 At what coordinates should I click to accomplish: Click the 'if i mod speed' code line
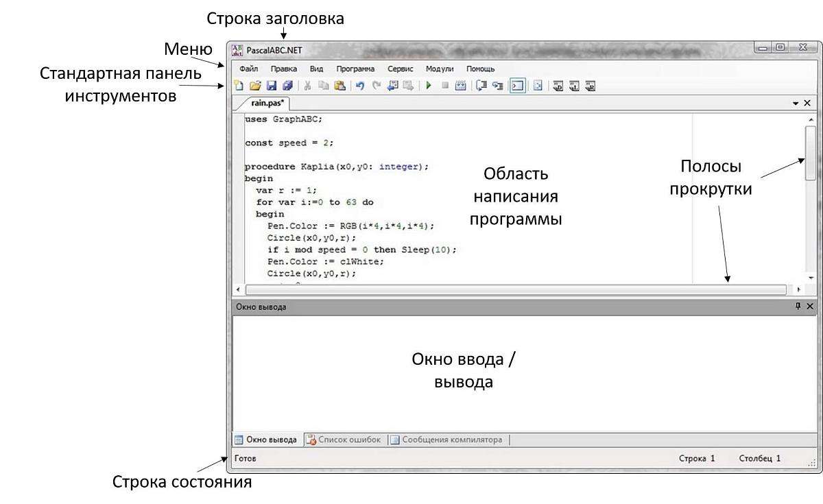[362, 250]
